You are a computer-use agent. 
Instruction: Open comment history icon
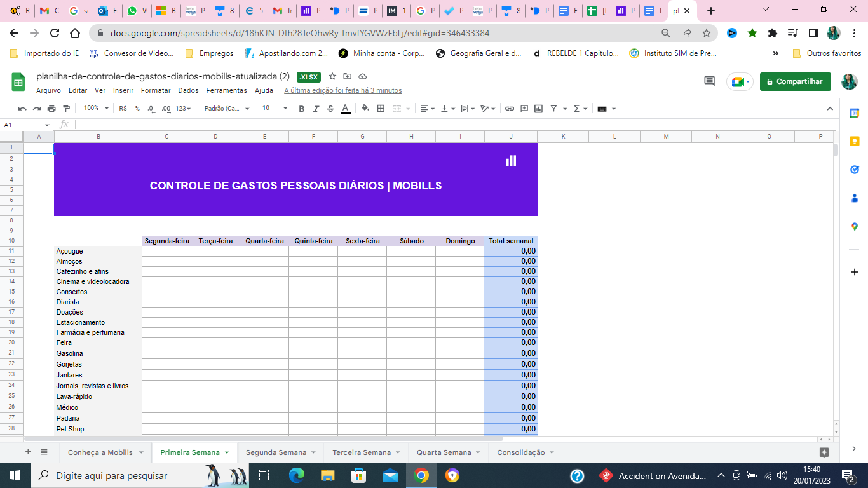click(x=709, y=81)
